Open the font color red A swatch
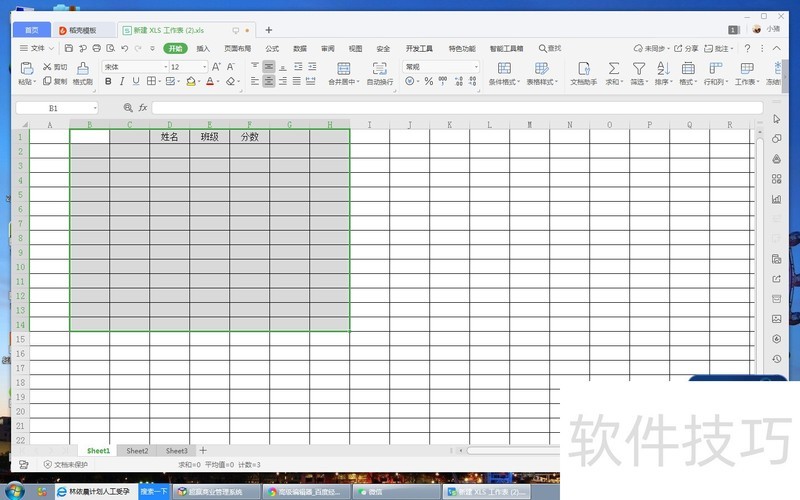 click(x=210, y=82)
